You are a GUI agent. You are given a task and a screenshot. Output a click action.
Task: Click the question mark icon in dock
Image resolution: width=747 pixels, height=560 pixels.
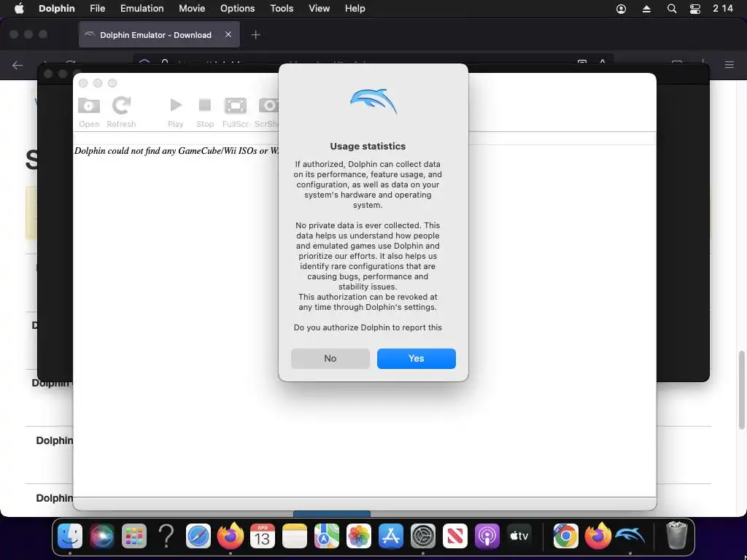(166, 536)
